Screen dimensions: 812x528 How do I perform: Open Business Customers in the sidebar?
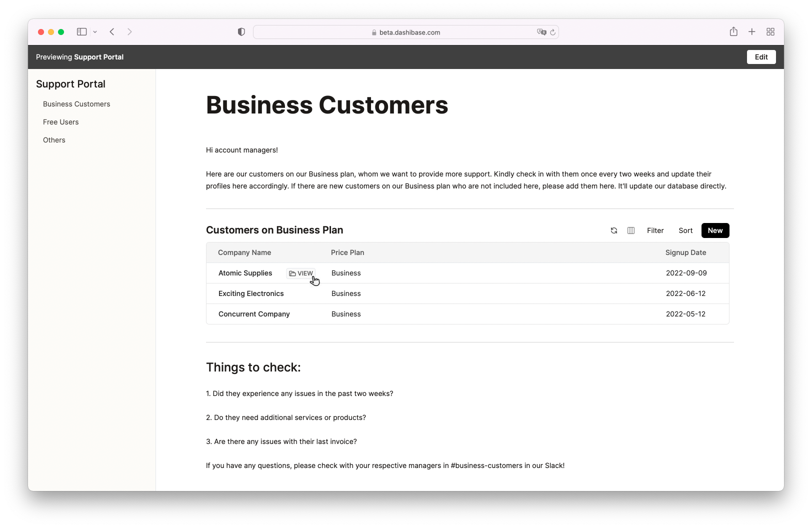pos(76,104)
